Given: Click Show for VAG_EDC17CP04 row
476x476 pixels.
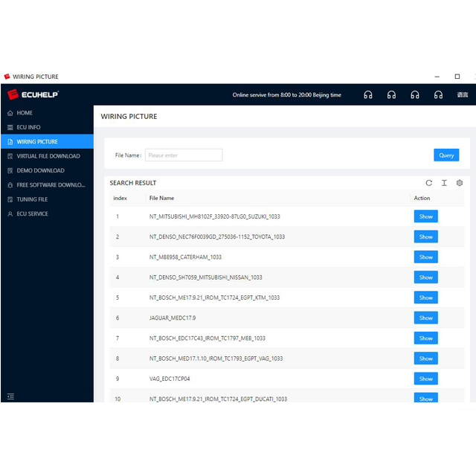Looking at the screenshot, I should coord(425,379).
